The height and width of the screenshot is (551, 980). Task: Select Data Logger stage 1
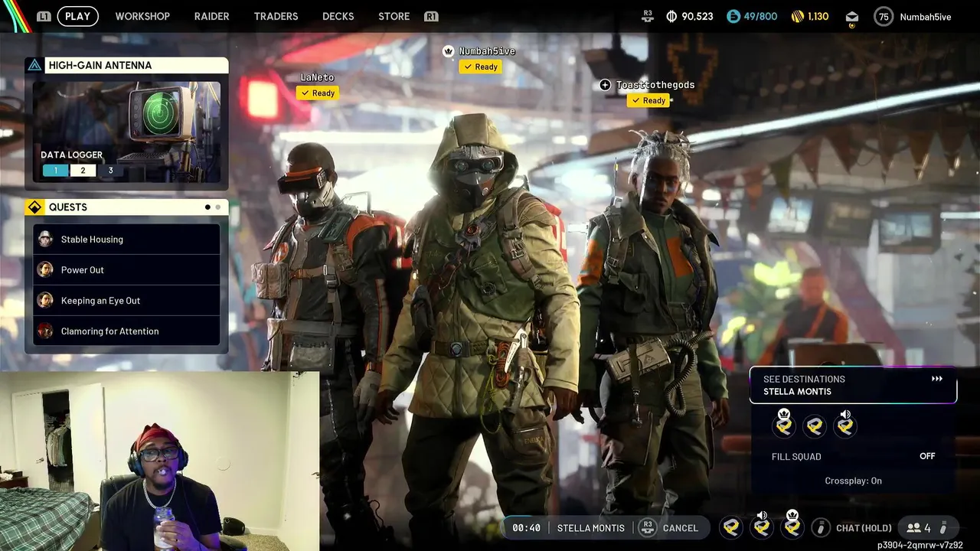[55, 171]
